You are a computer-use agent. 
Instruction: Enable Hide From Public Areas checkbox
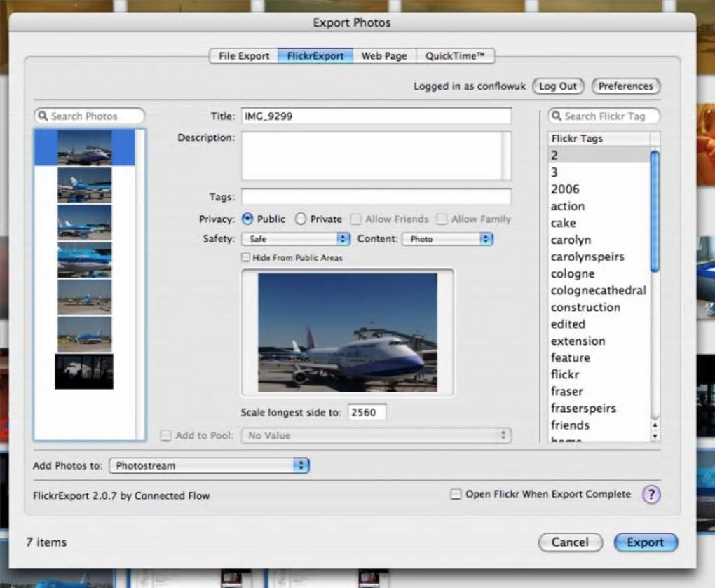click(245, 258)
